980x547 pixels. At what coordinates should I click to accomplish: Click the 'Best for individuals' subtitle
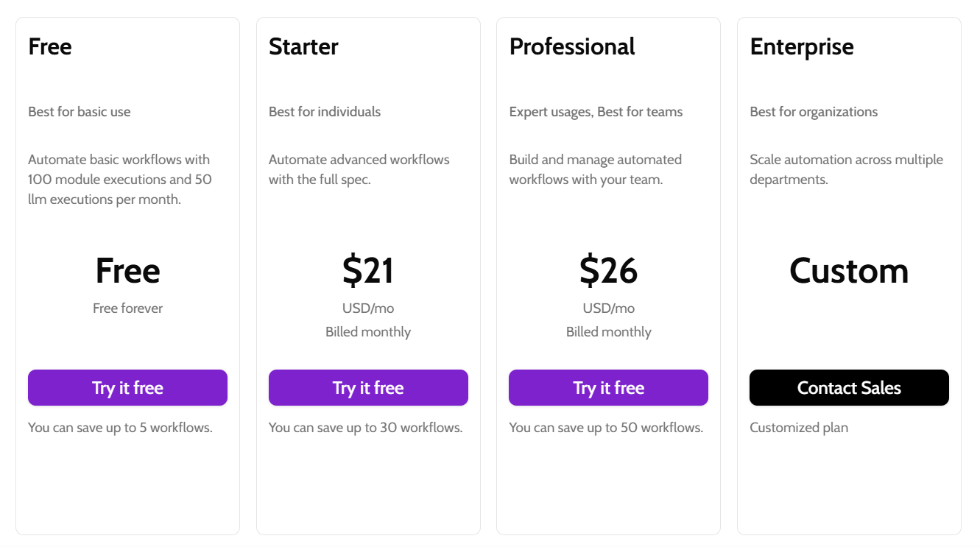pos(325,112)
